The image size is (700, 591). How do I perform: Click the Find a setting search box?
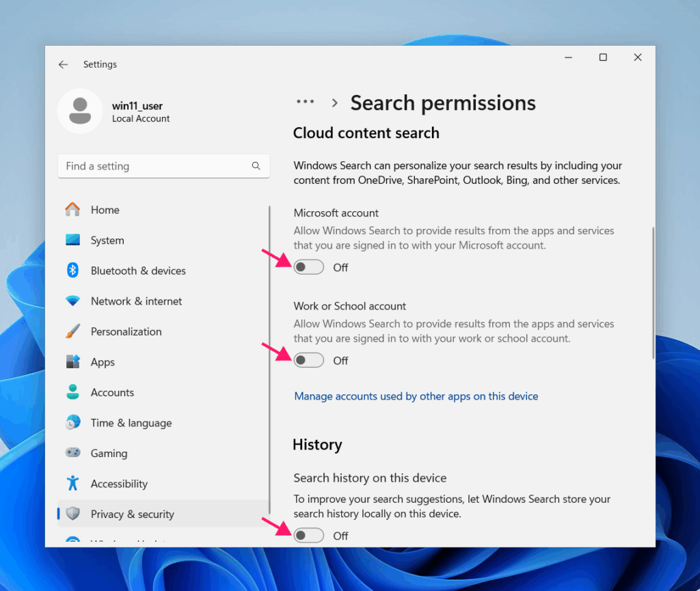coord(163,166)
